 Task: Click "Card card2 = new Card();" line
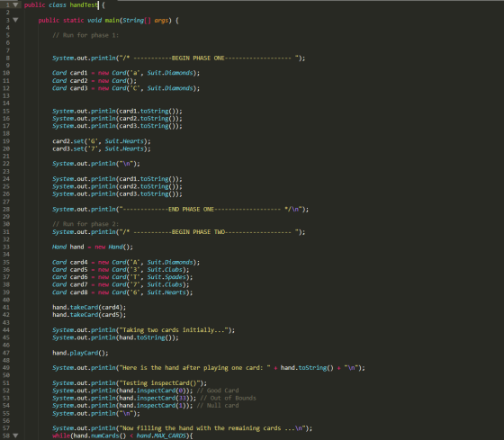coord(94,81)
